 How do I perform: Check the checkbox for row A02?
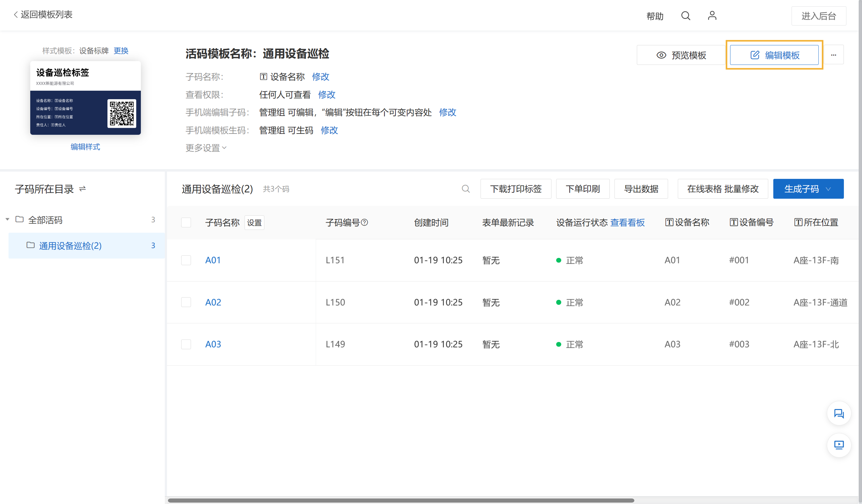pos(186,302)
